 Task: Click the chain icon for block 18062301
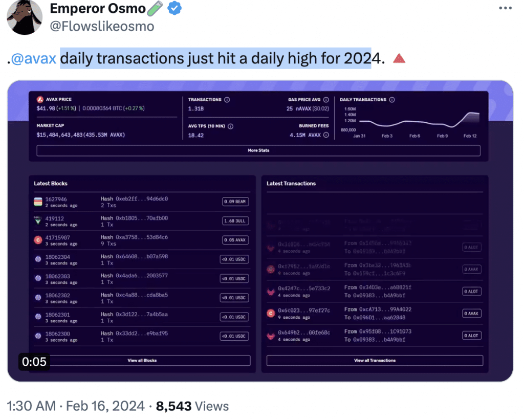(38, 317)
